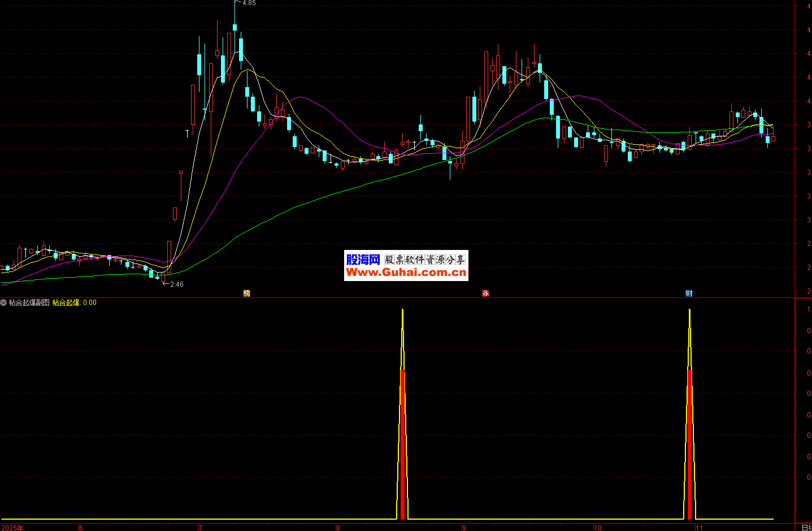
Task: Click the 2025年 label on time axis
Action: click(12, 528)
